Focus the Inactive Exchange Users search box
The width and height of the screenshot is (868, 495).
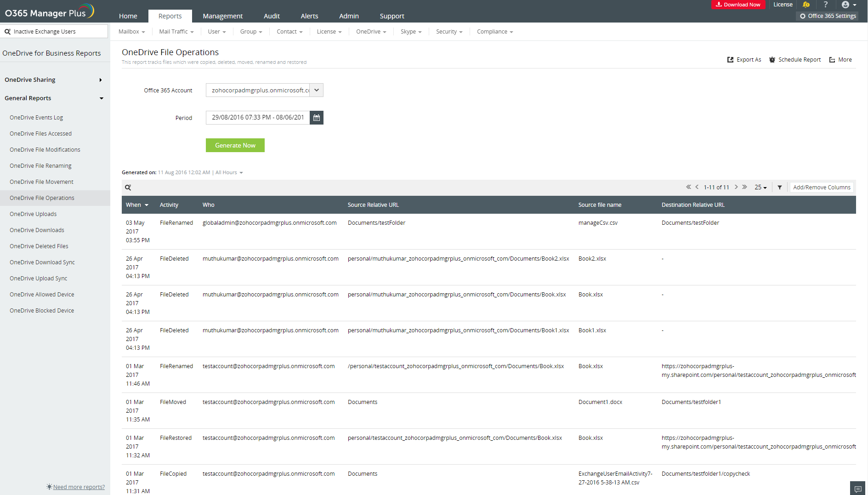pyautogui.click(x=54, y=32)
